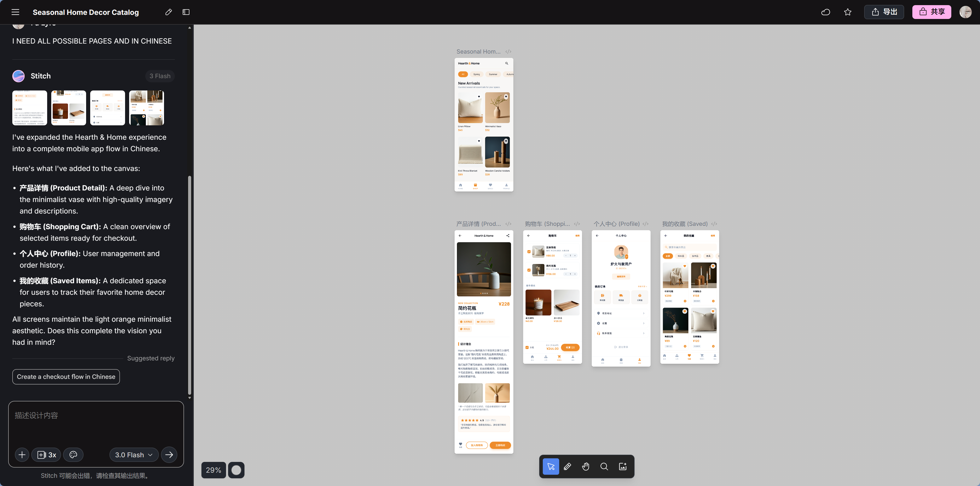Open the 3.0 Flash model dropdown
The image size is (980, 486).
pyautogui.click(x=134, y=455)
